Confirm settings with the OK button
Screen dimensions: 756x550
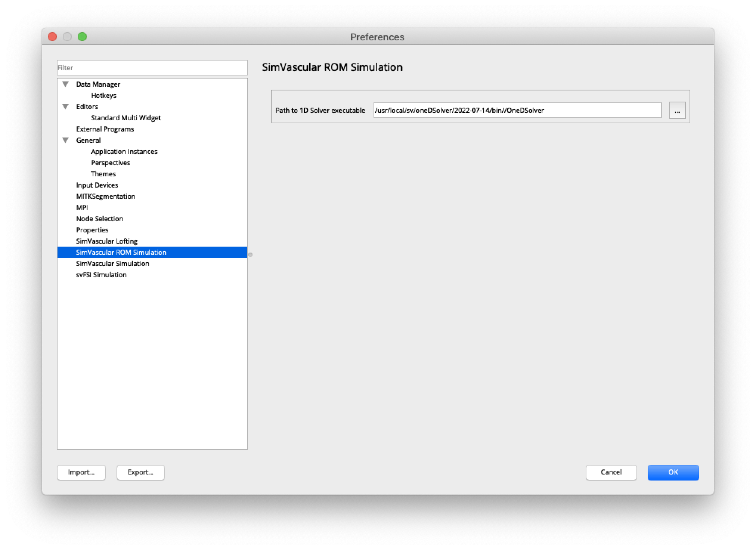coord(673,472)
